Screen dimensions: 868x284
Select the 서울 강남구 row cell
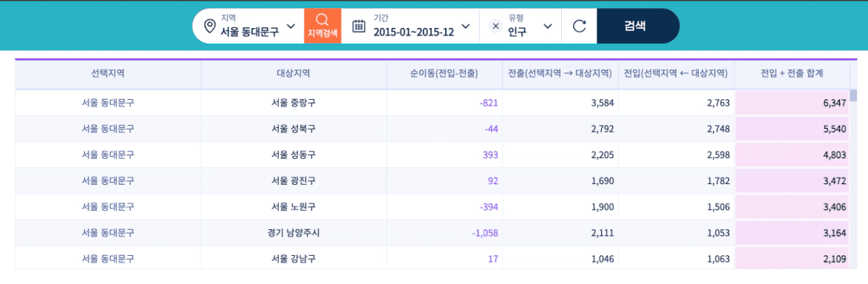[x=294, y=259]
